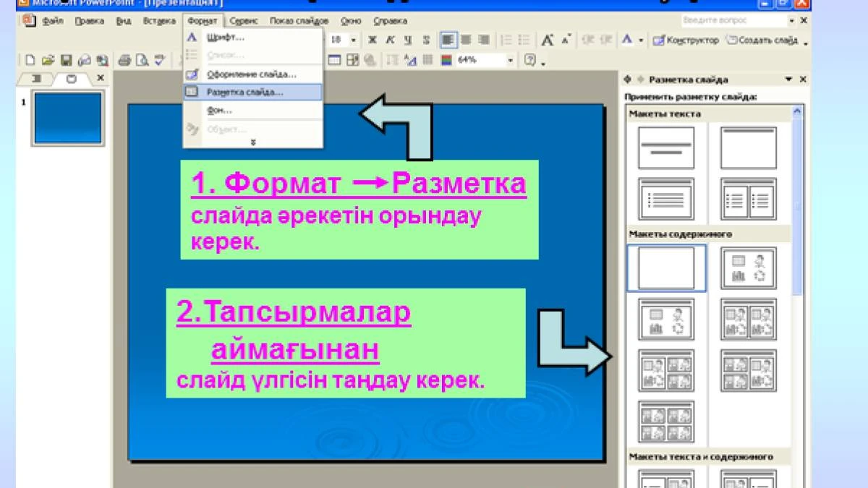Select slide 1 thumbnail in left pane
This screenshot has width=868, height=488.
[x=68, y=118]
